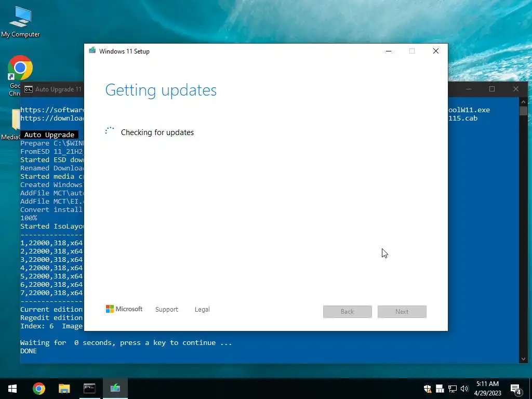This screenshot has width=532, height=399.
Task: Click the greyed-out Back button in Setup
Action: coord(348,312)
